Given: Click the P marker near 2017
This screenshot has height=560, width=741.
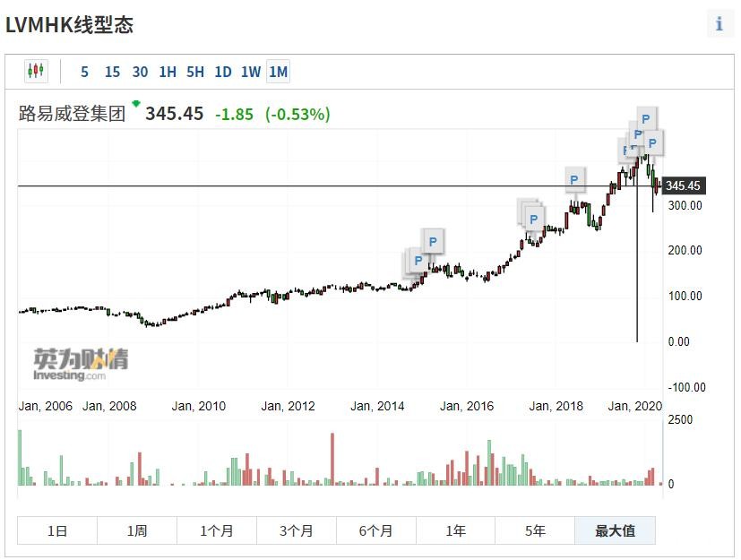Looking at the screenshot, I should 535,219.
